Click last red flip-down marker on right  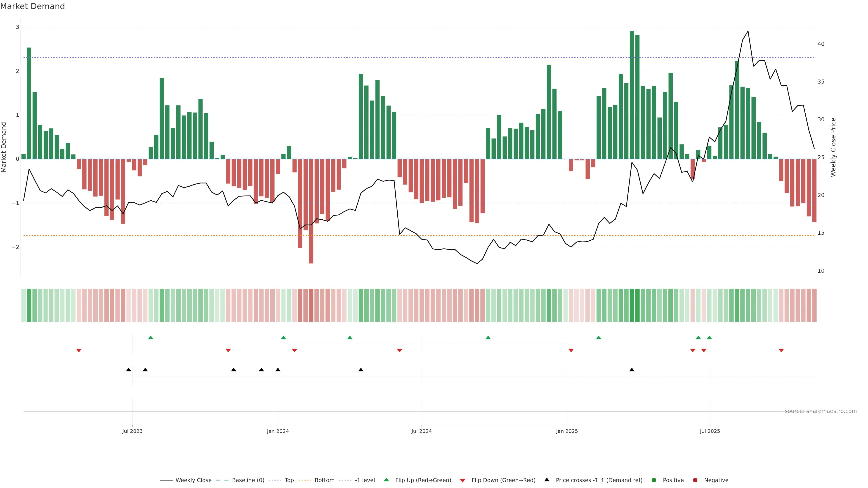point(781,351)
